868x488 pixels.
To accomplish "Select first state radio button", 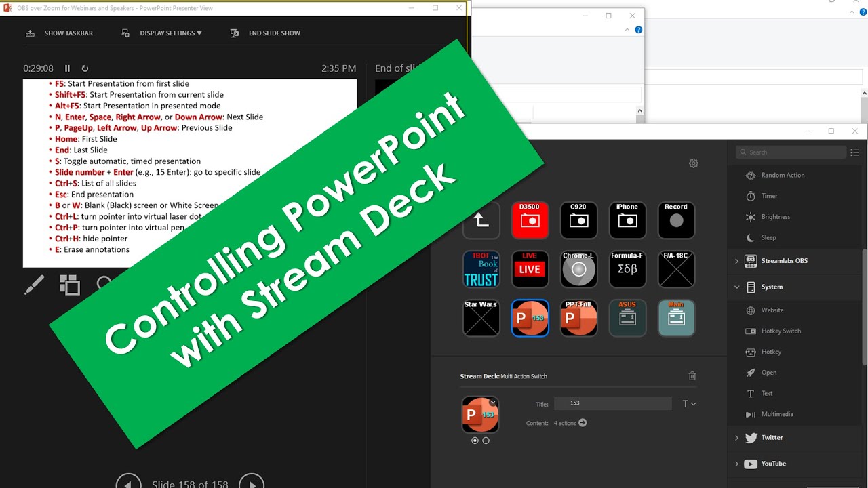I will [x=475, y=441].
